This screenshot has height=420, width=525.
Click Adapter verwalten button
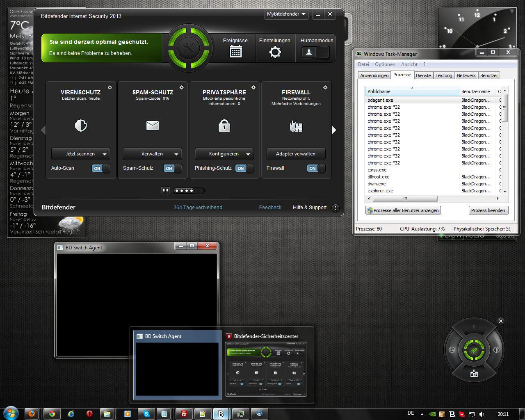(x=296, y=154)
